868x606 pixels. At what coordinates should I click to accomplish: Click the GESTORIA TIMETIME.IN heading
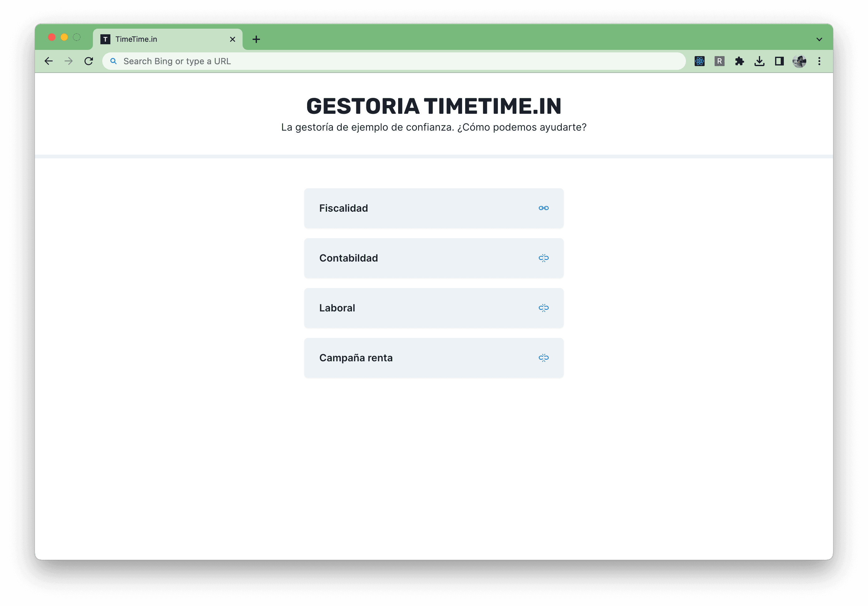pos(434,106)
